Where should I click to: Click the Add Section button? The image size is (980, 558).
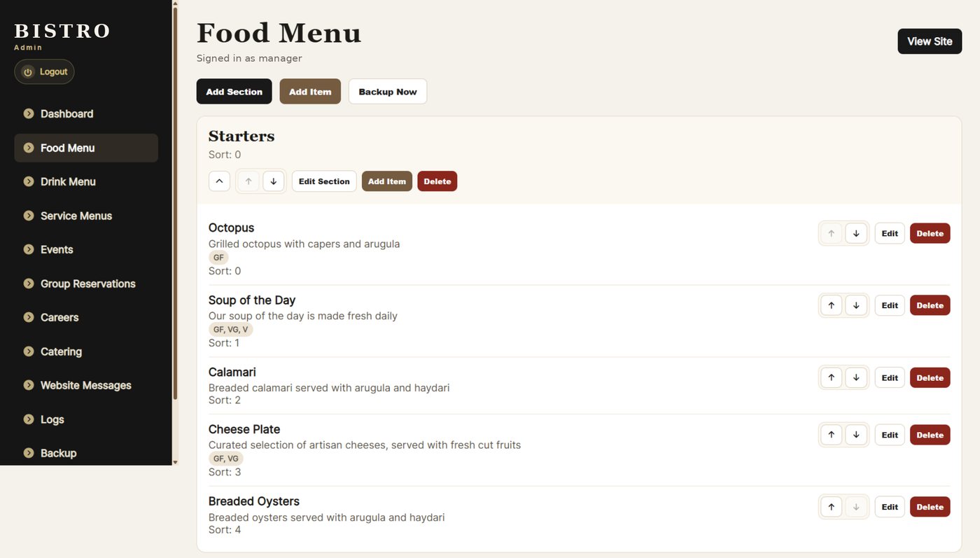[x=234, y=92]
